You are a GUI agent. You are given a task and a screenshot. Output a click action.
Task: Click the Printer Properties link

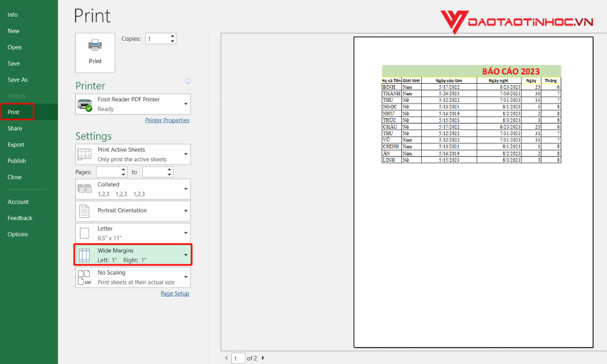point(167,120)
